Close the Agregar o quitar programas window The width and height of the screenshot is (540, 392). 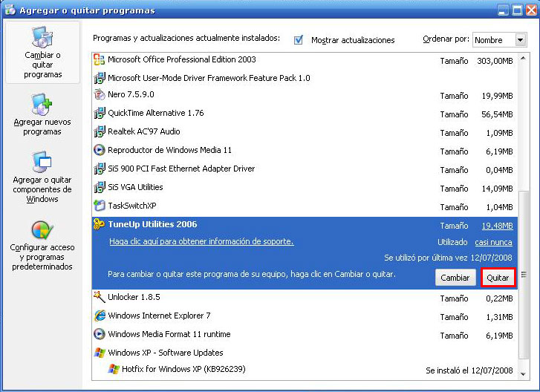click(x=530, y=10)
